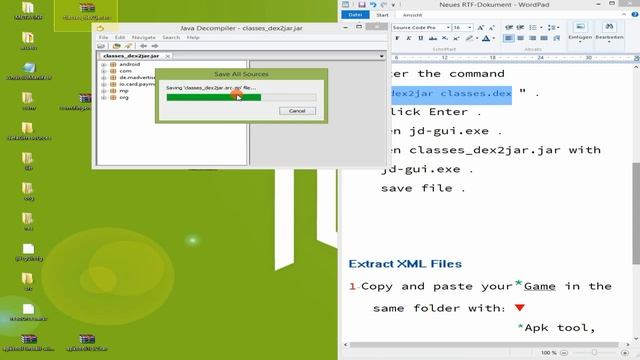This screenshot has height=360, width=640.
Task: Select center alignment paragraph button
Action: coord(520,38)
